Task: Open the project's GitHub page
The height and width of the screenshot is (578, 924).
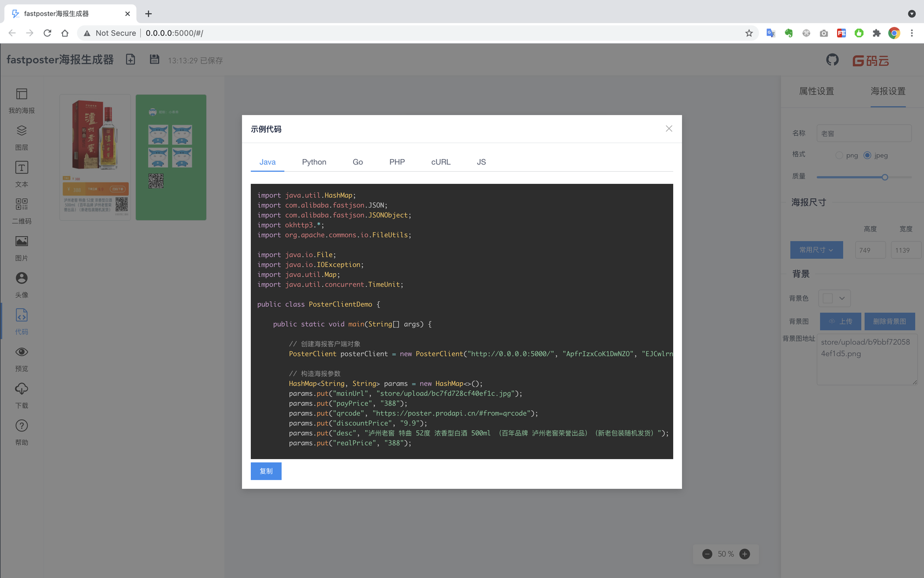Action: (832, 60)
